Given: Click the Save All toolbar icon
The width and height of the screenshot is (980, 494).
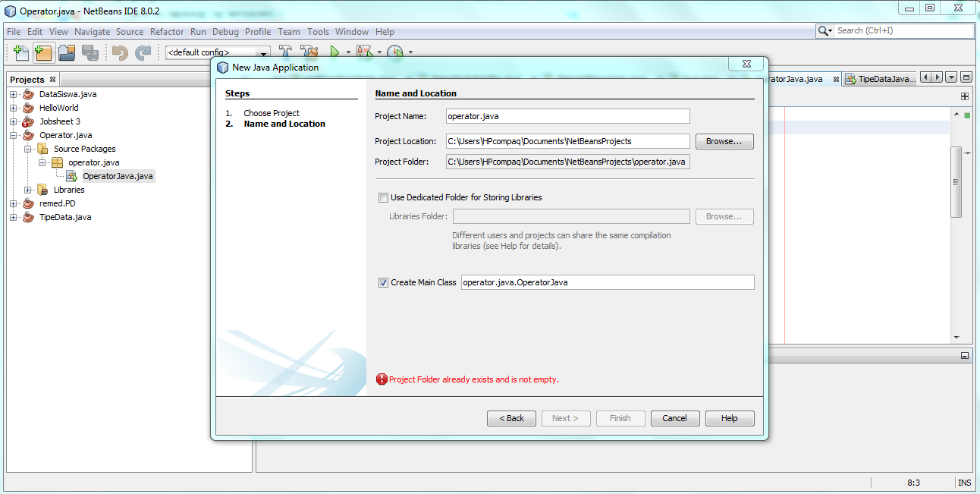Looking at the screenshot, I should point(90,52).
